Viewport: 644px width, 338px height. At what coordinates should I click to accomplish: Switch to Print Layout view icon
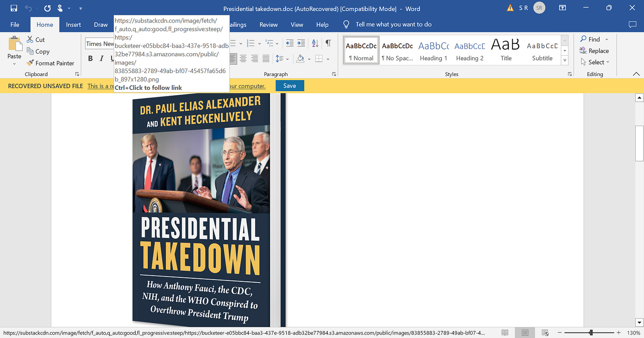pyautogui.click(x=525, y=333)
